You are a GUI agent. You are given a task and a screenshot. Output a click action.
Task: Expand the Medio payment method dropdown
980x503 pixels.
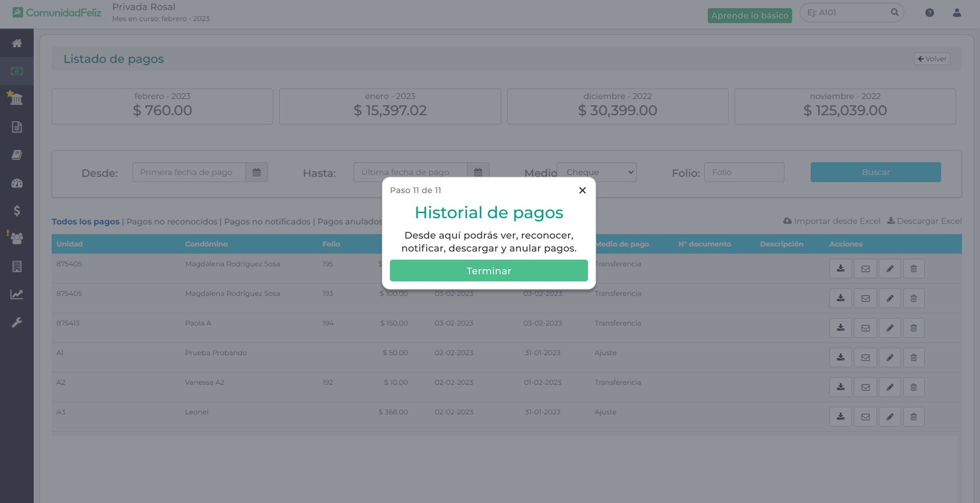(597, 172)
